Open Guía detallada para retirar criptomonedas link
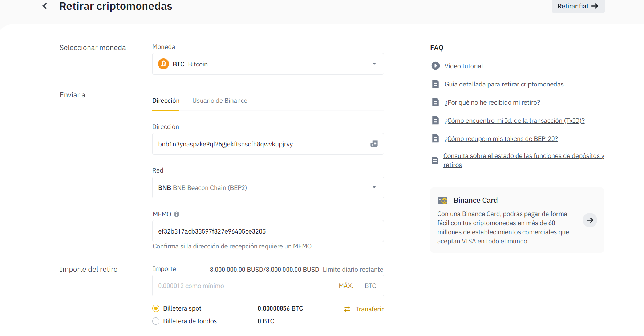Screen dimensions: 644x336 504,84
